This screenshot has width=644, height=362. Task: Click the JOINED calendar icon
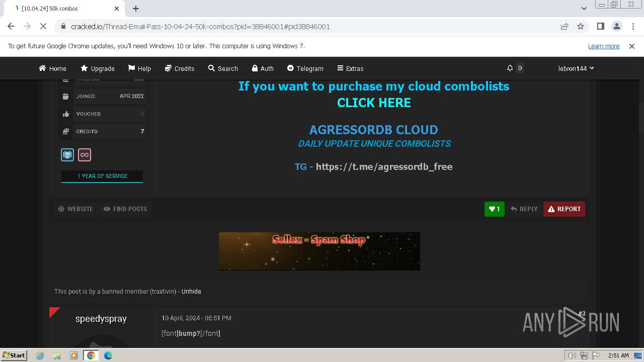click(66, 96)
